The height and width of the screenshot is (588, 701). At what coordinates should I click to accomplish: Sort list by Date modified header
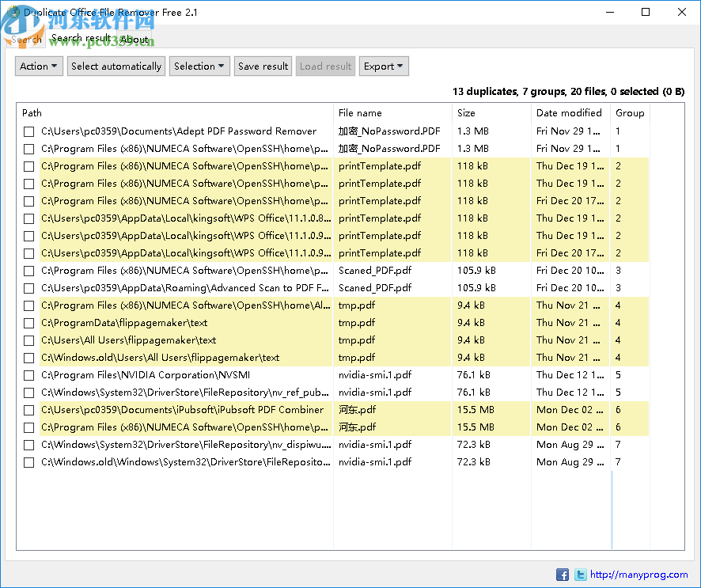[x=569, y=112]
